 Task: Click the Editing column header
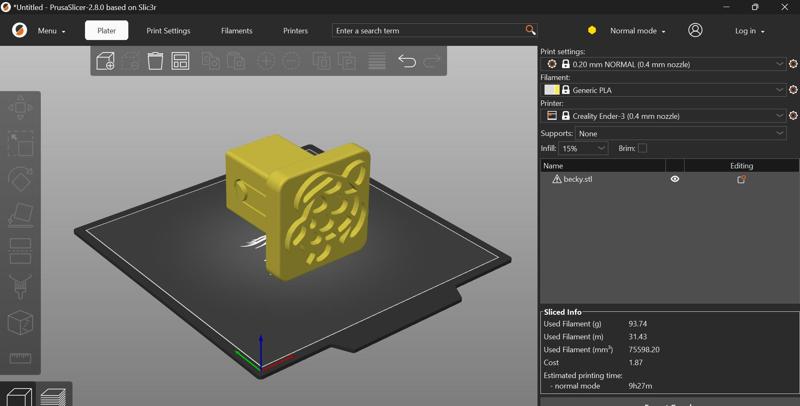point(741,166)
